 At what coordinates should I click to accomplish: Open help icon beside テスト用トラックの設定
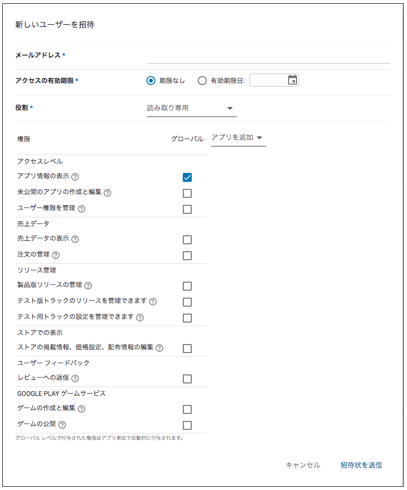tap(140, 317)
